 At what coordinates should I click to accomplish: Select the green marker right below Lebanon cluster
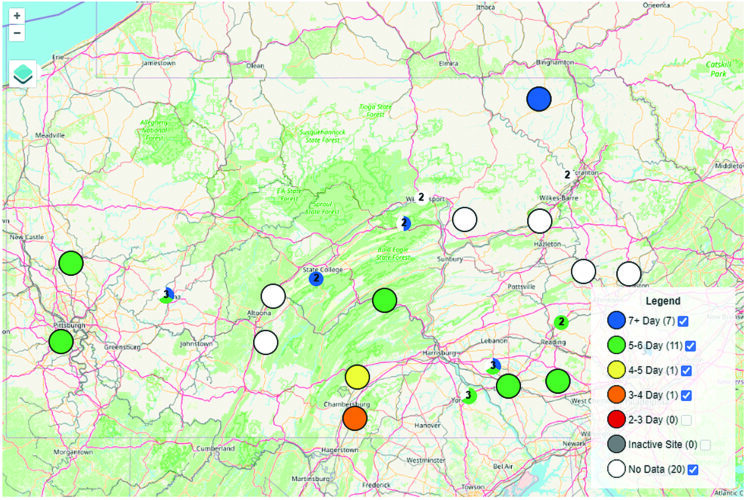click(508, 385)
